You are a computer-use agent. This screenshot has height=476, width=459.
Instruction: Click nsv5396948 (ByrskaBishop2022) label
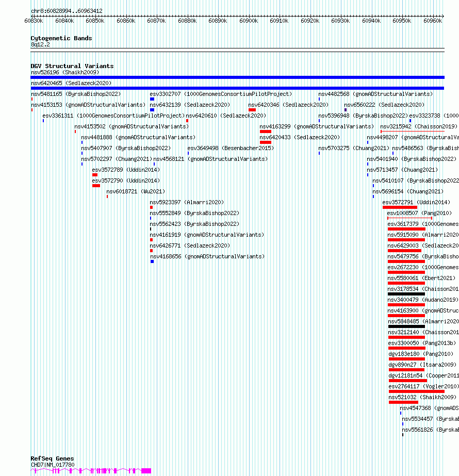point(363,116)
